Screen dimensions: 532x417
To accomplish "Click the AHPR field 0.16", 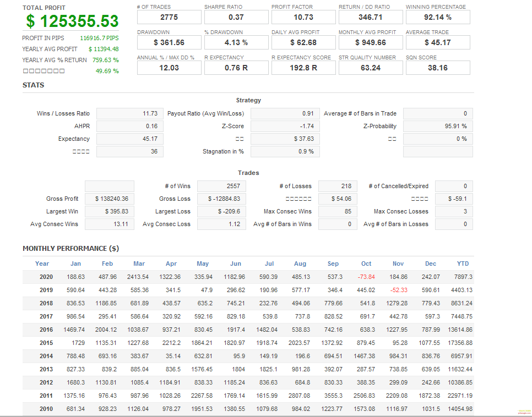I will pos(129,126).
